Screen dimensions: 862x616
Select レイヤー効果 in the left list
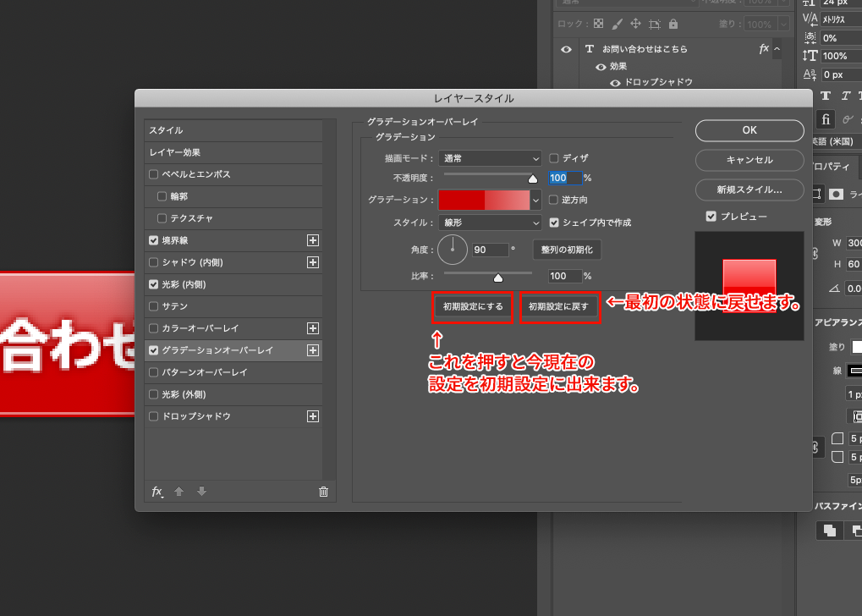(x=233, y=152)
